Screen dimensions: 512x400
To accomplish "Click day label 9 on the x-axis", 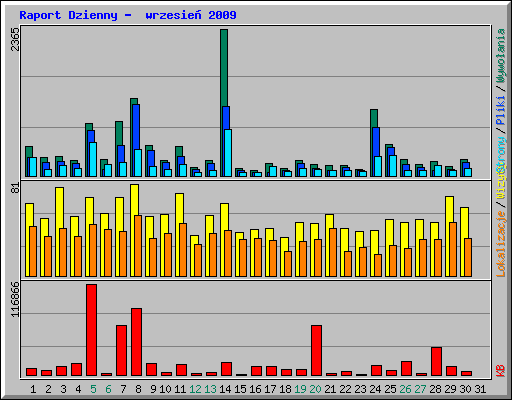I will click(153, 389).
